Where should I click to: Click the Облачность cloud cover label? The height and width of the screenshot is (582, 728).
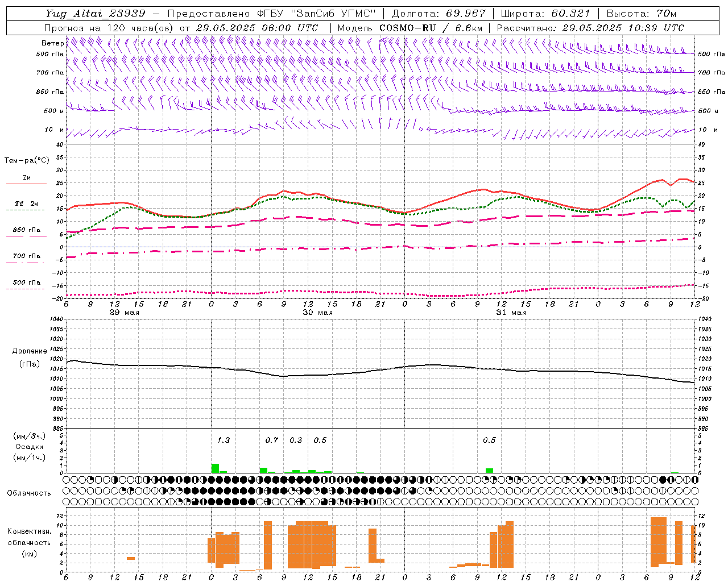point(29,493)
